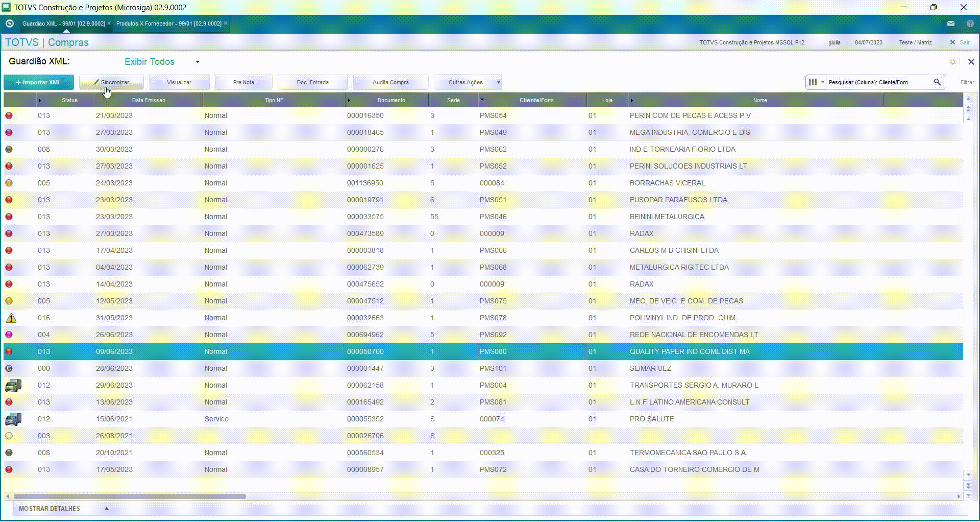This screenshot has height=522, width=980.
Task: Click the settings gear icon near Guardião XML
Action: (952, 62)
